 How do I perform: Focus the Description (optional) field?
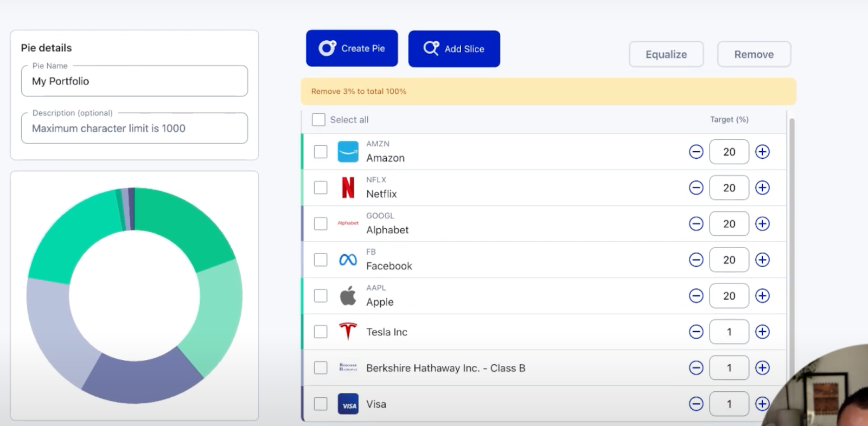pyautogui.click(x=135, y=128)
